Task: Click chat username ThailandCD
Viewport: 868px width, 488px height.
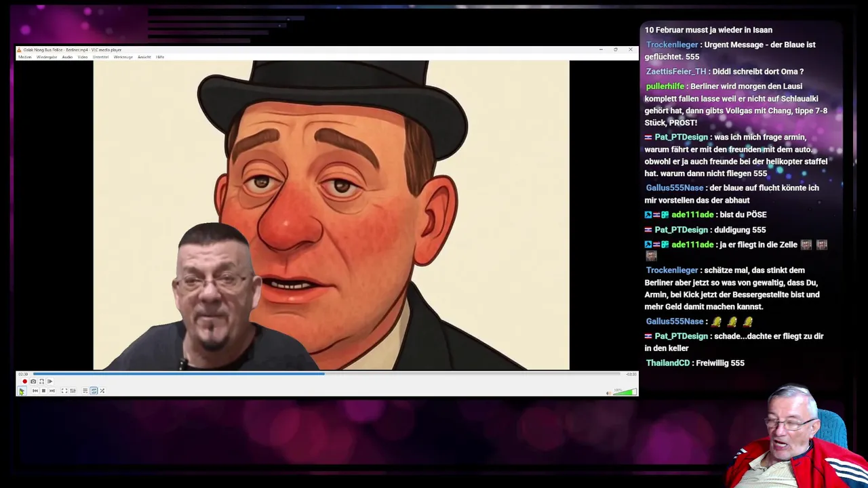Action: click(x=667, y=363)
